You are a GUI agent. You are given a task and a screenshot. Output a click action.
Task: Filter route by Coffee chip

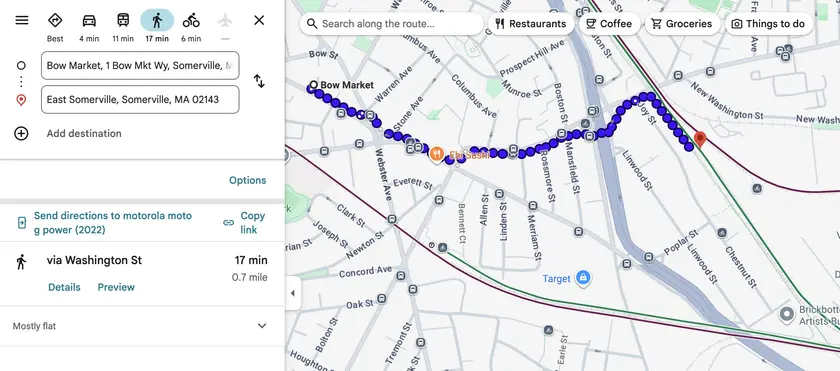609,24
